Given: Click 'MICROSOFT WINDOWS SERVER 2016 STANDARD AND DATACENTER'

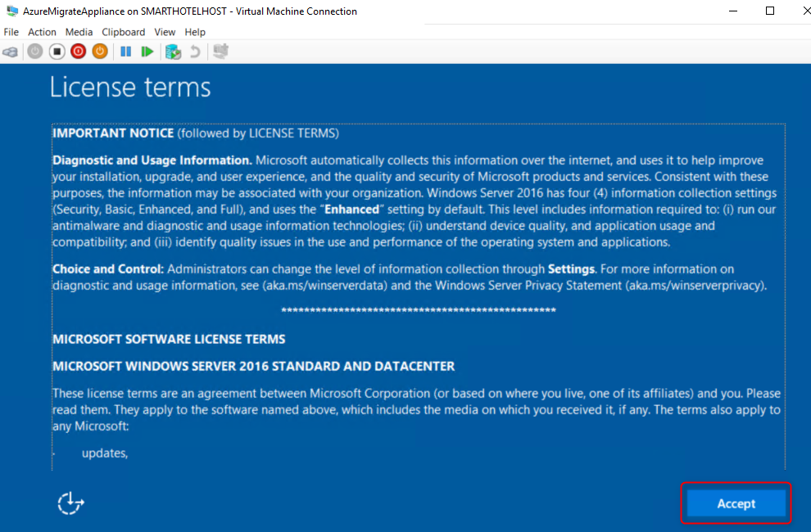Looking at the screenshot, I should [x=253, y=366].
